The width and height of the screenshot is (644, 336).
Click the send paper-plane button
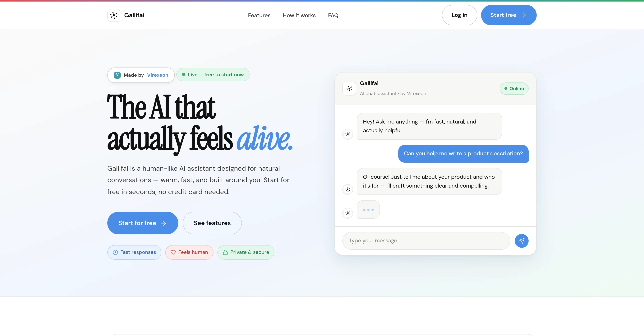point(522,241)
